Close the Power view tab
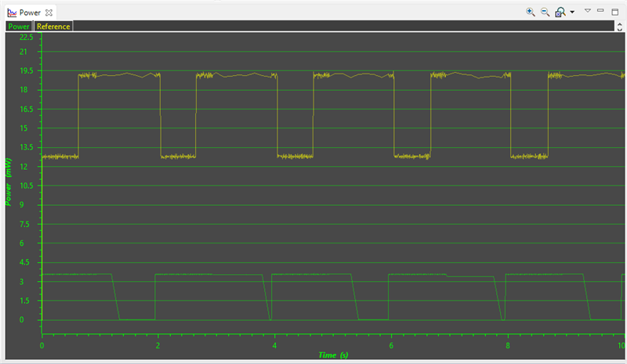627x364 pixels. (x=49, y=13)
